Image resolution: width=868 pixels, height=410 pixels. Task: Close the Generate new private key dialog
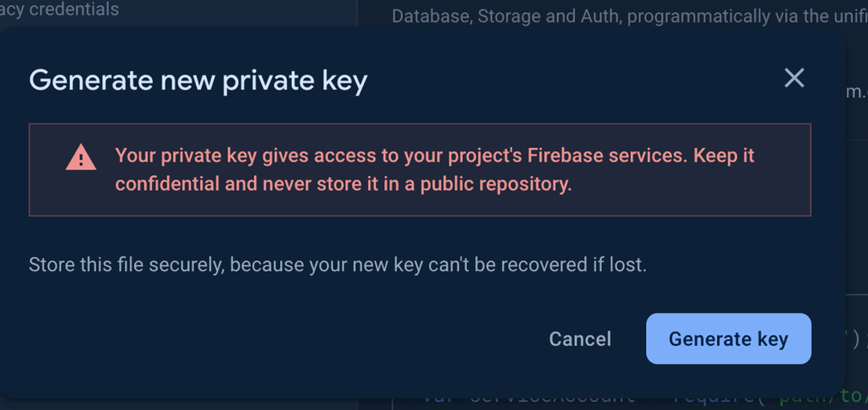[x=794, y=78]
